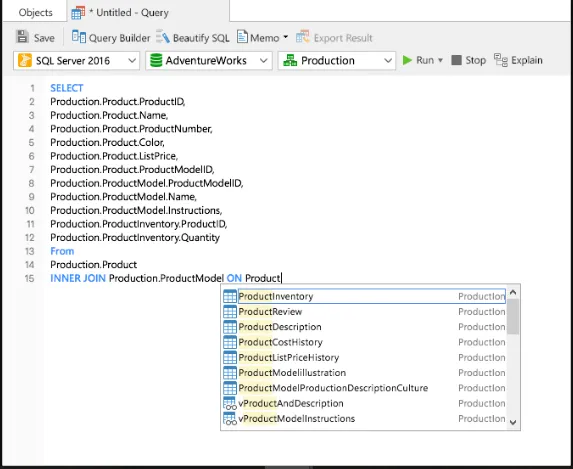Screen dimensions: 573x469
Task: Open the Memo document icon
Action: tap(242, 37)
